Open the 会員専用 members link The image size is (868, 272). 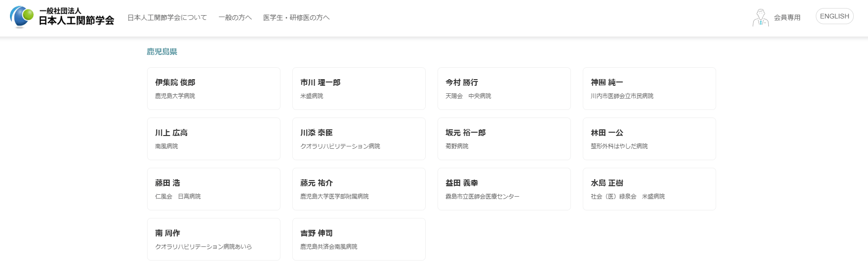click(x=787, y=18)
